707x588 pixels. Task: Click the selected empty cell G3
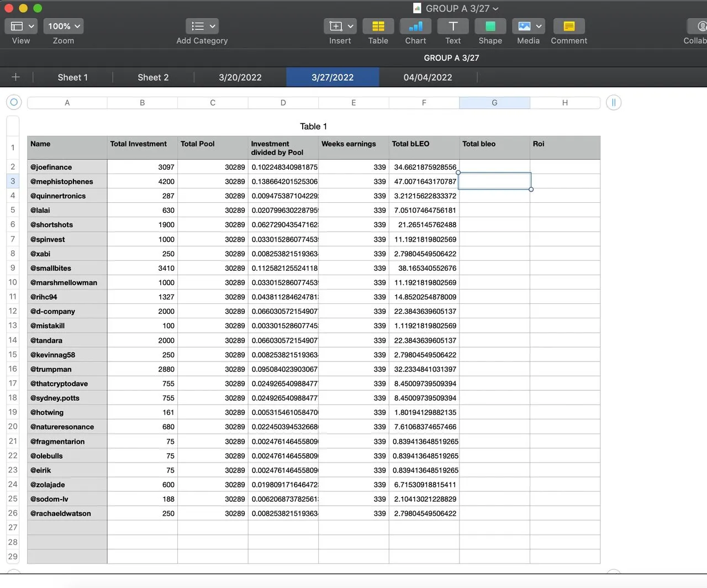[495, 181]
